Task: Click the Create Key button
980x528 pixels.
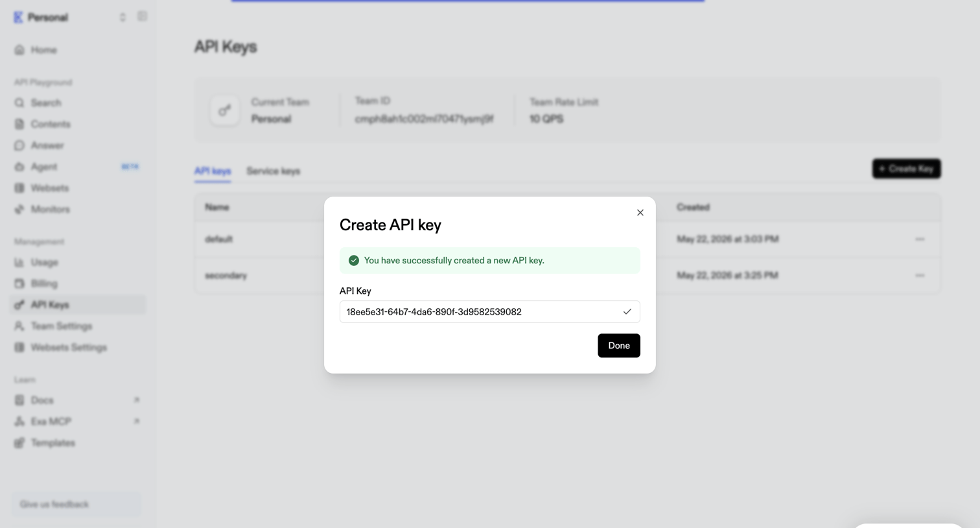Action: pyautogui.click(x=906, y=169)
